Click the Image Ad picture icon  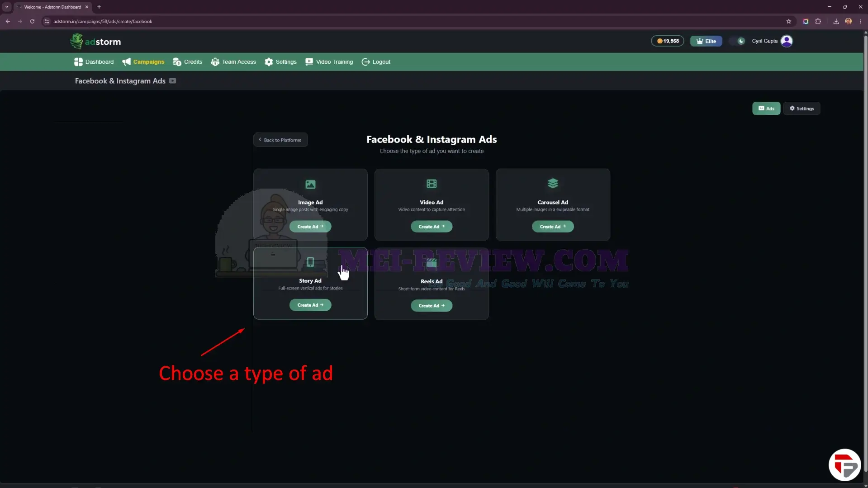click(x=310, y=184)
